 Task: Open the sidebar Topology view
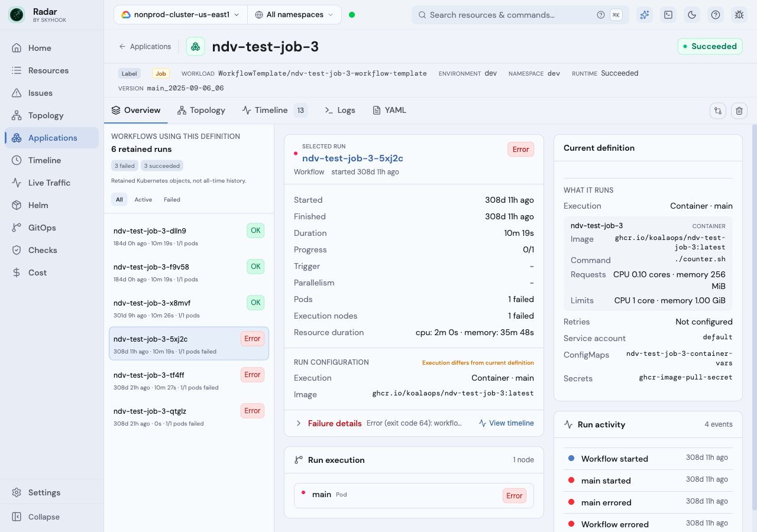tap(51, 115)
